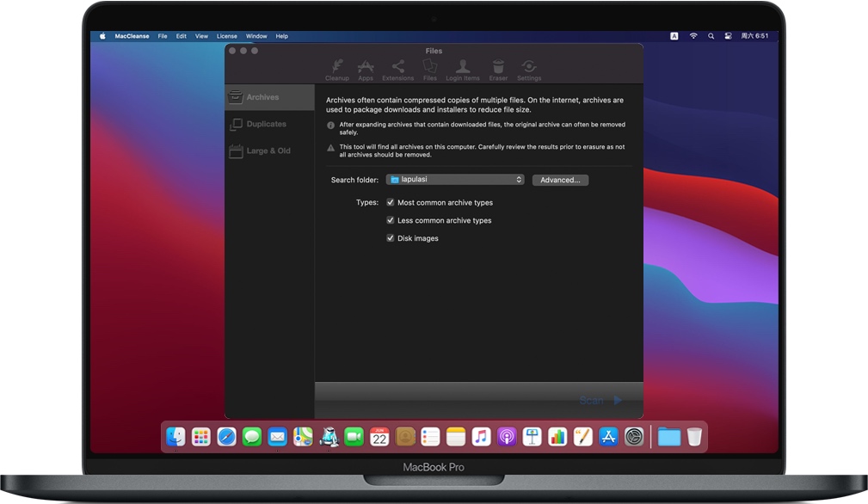Switch to the Apps toolbar section

(366, 70)
